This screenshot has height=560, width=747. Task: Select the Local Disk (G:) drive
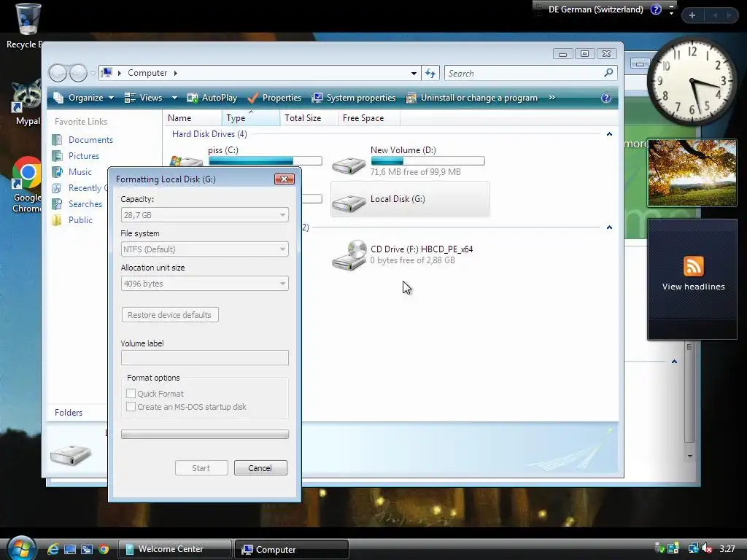pyautogui.click(x=410, y=199)
